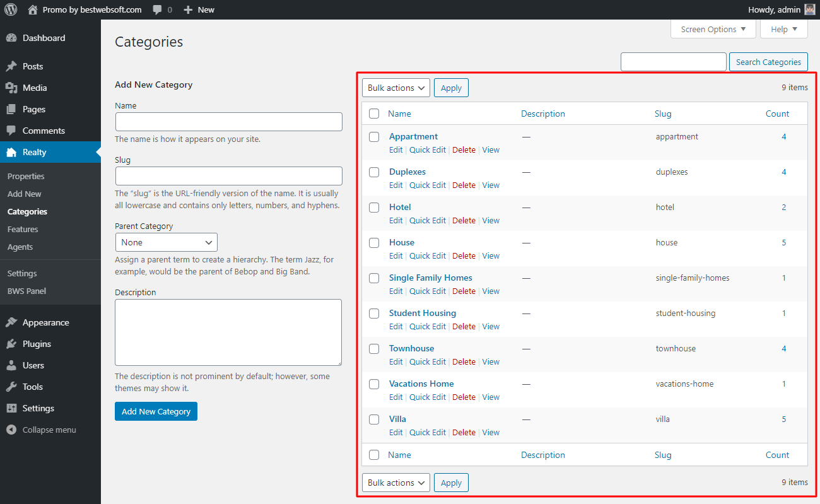Click View under House
820x504 pixels.
point(491,255)
